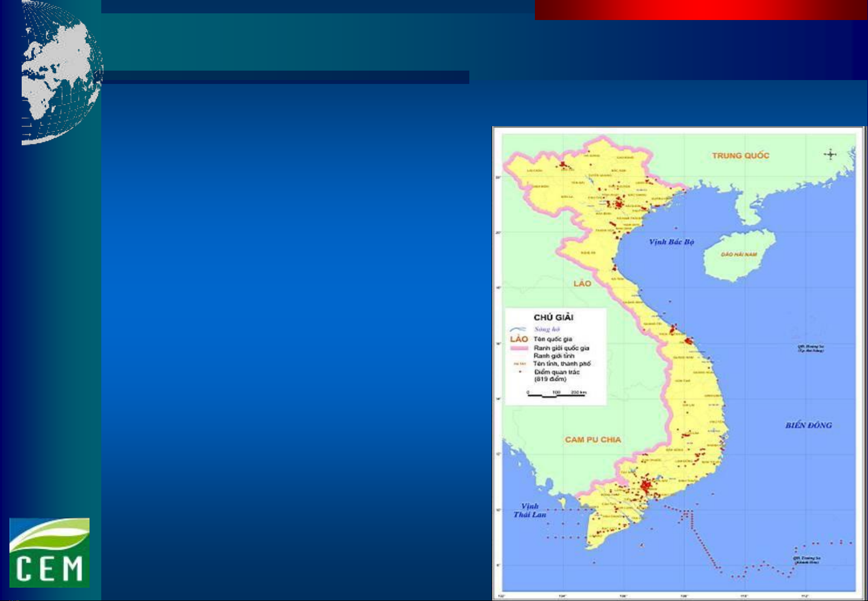Screen dimensions: 868x601
Task: Select the TRUNG QUỐC label on map
Action: 740,156
